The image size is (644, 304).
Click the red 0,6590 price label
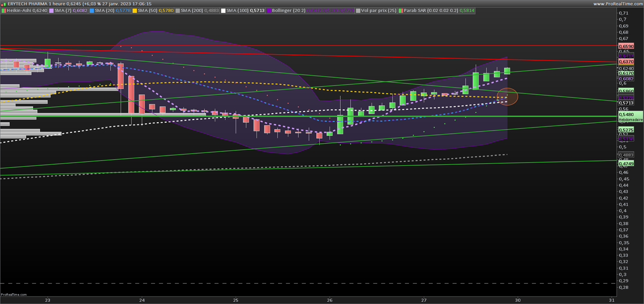(x=626, y=47)
